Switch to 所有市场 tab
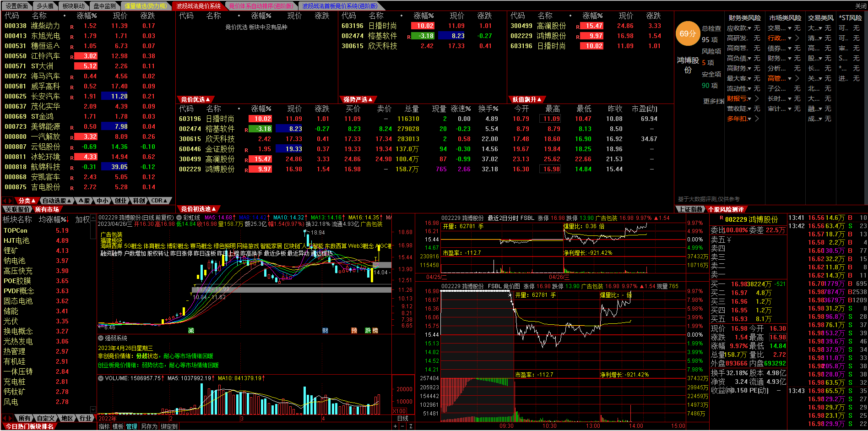The height and width of the screenshot is (431, 868). (x=47, y=209)
